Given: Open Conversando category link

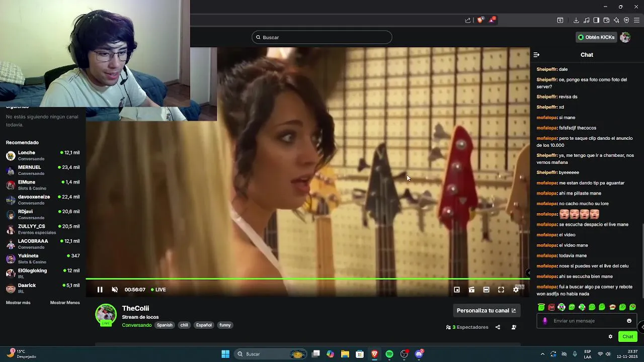Looking at the screenshot, I should [136, 325].
